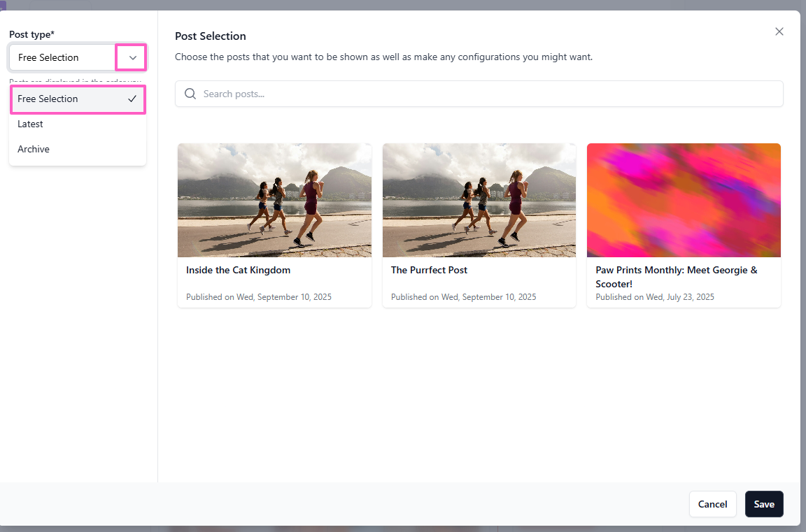Close the Post Selection dialog with X

(779, 31)
